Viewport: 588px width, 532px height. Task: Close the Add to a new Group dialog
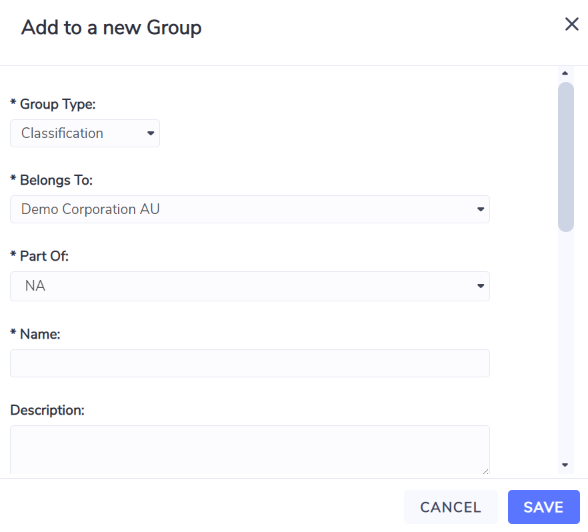pos(572,24)
